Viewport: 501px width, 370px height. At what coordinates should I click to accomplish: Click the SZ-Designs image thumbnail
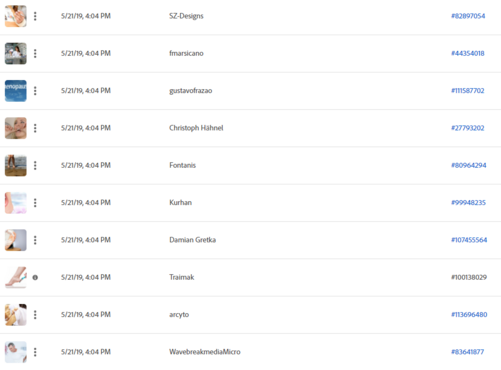point(16,16)
